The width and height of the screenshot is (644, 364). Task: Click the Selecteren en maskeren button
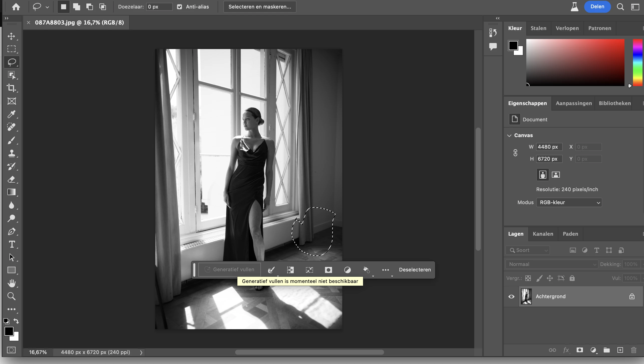point(260,7)
